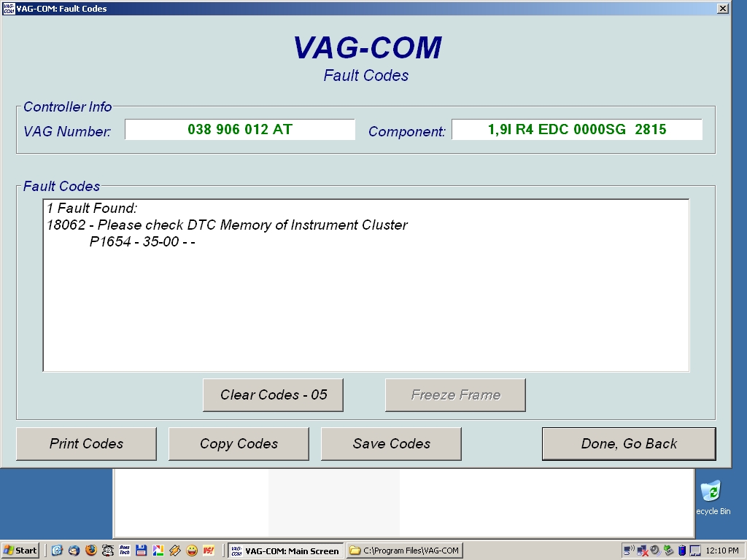Viewport: 747px width, 560px height.
Task: Click the Clear Codes - 05 button
Action: point(273,394)
